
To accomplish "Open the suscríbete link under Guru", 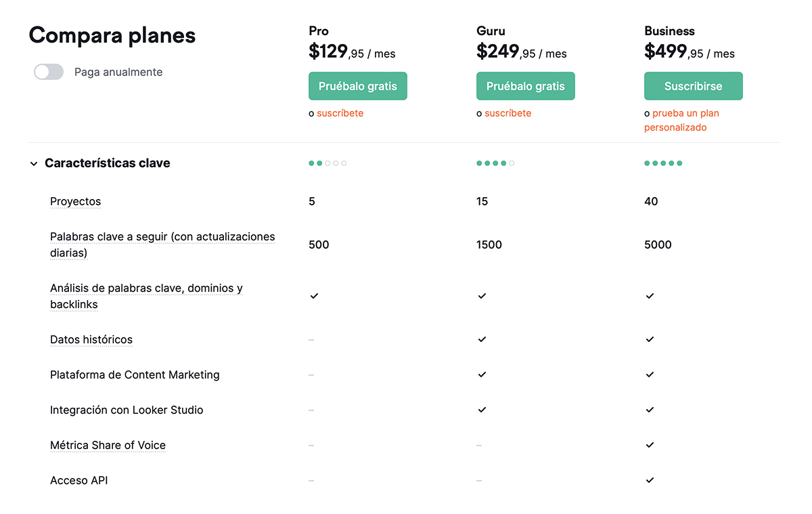I will click(507, 113).
